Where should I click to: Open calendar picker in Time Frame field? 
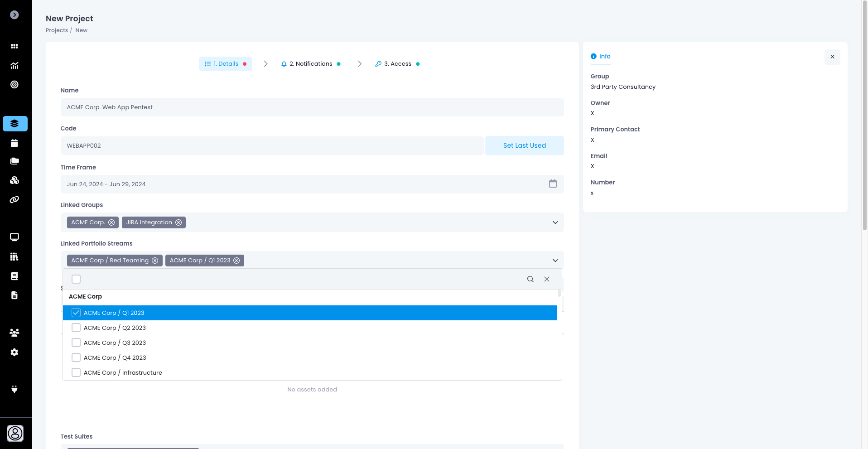click(x=553, y=184)
